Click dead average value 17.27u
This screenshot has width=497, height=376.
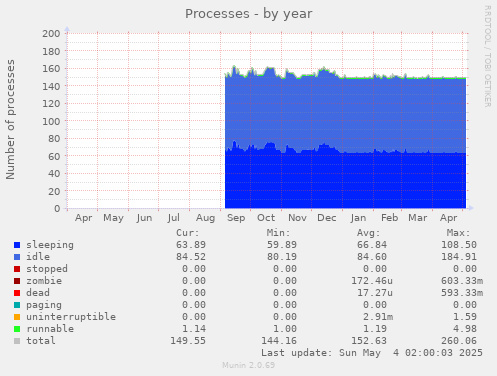[375, 293]
